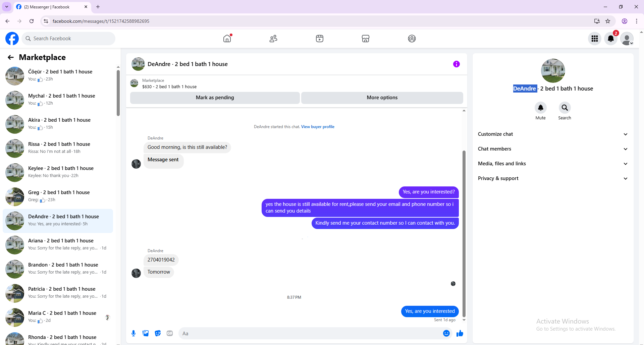Attach a photo with the image icon
Image resolution: width=644 pixels, height=345 pixels.
(x=146, y=333)
